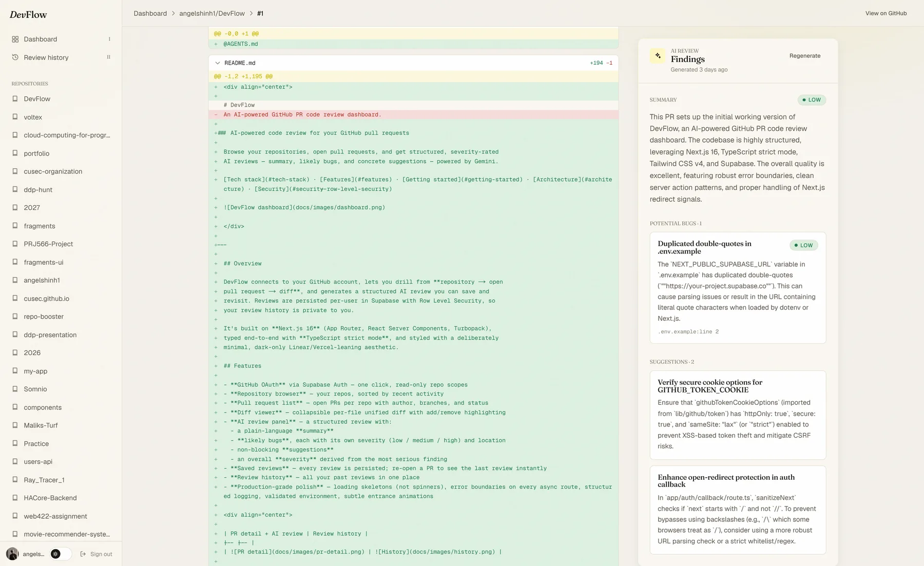924x566 pixels.
Task: Click the LOW badge on the double-quotes finding
Action: point(804,245)
